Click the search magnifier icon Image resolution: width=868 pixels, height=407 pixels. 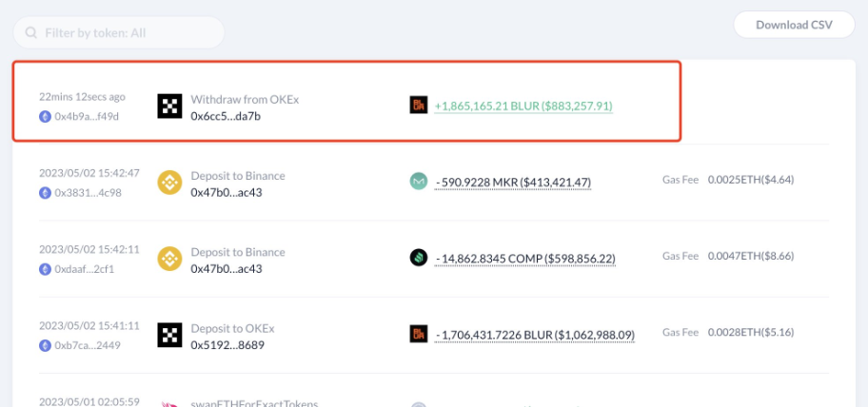coord(30,33)
